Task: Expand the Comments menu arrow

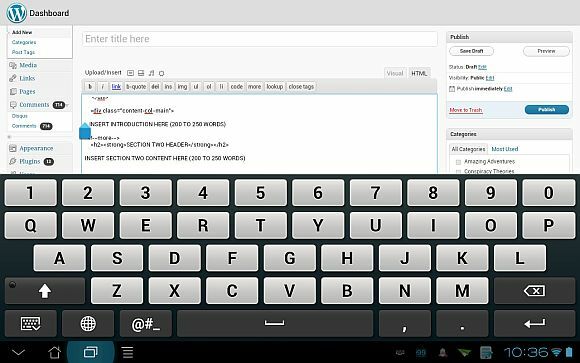Action: [68, 105]
